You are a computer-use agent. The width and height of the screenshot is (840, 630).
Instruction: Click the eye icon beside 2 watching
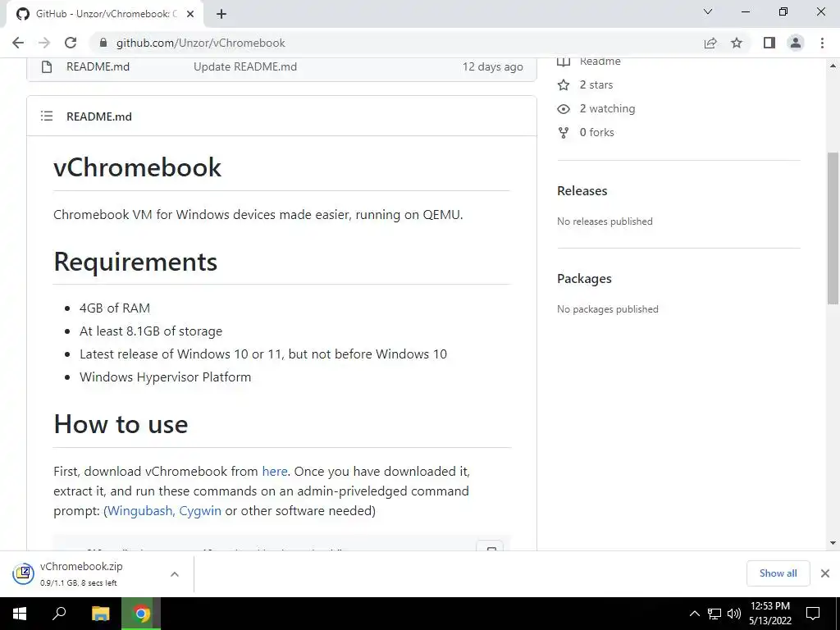564,109
